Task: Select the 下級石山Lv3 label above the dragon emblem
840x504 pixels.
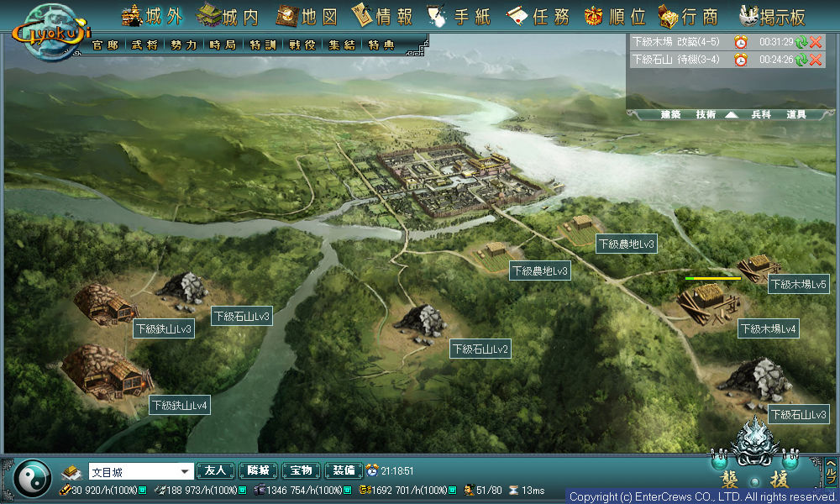Action: (x=798, y=414)
